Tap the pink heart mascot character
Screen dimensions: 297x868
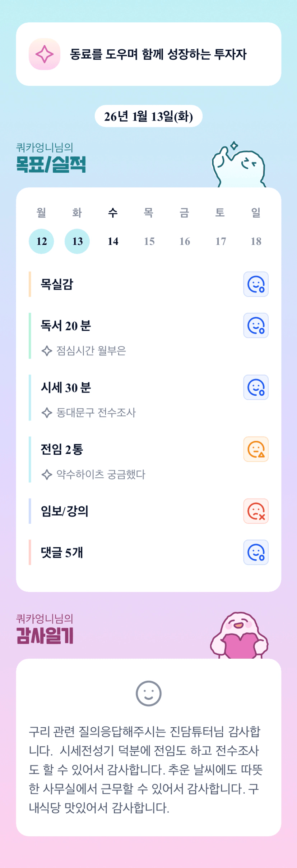click(x=239, y=637)
